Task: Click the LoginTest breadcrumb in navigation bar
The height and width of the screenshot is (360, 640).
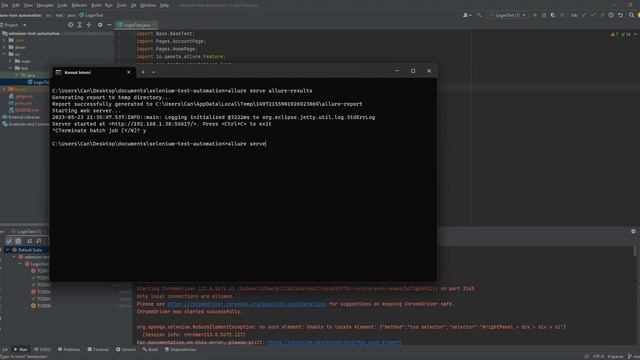Action: [x=91, y=15]
